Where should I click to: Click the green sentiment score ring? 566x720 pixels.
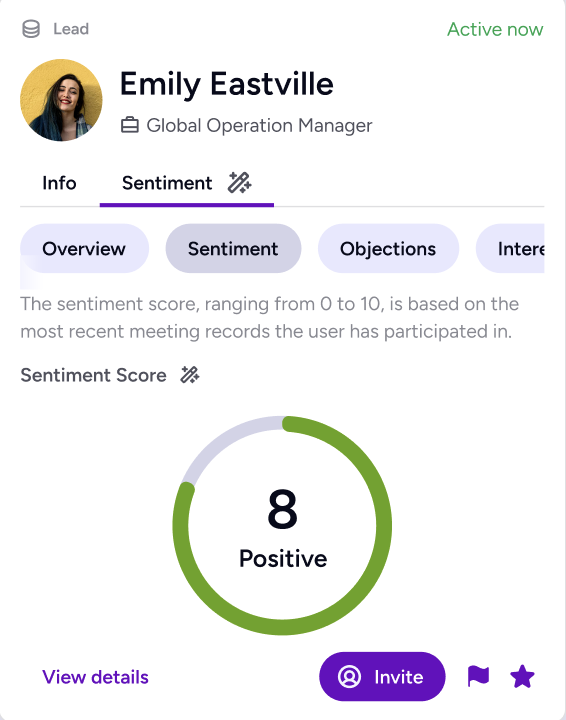pyautogui.click(x=282, y=525)
